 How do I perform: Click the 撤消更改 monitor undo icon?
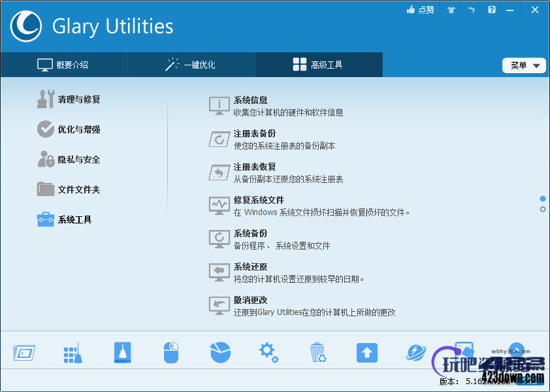click(219, 306)
